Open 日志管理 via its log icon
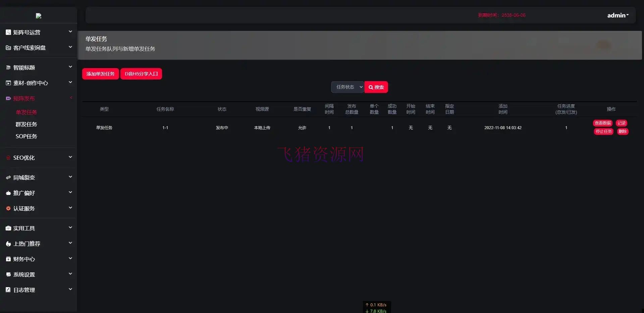The height and width of the screenshot is (313, 644). [x=8, y=290]
